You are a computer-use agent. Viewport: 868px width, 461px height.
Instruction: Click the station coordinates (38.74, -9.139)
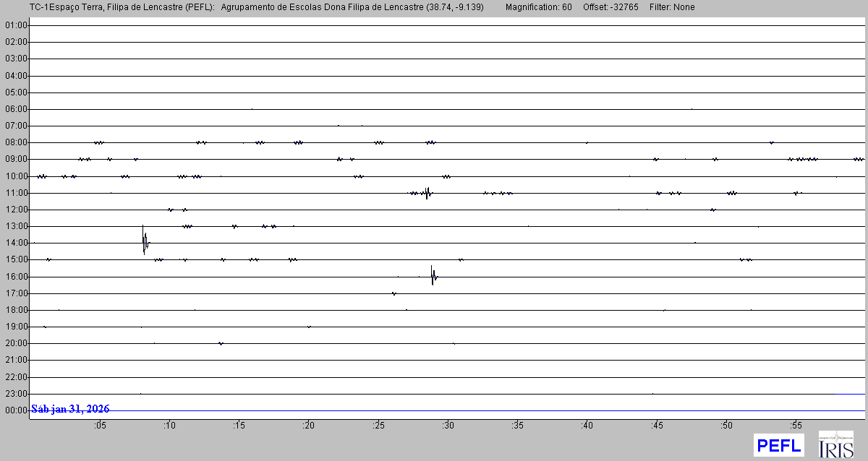click(x=454, y=7)
